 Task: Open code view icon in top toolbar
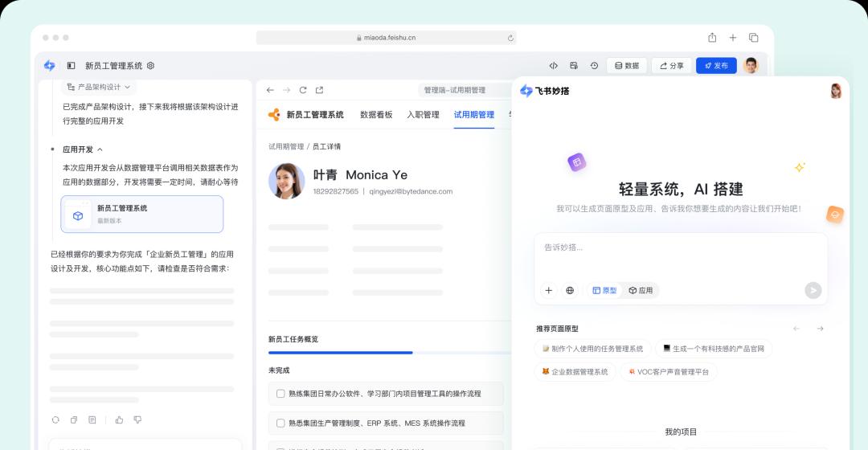pos(553,65)
